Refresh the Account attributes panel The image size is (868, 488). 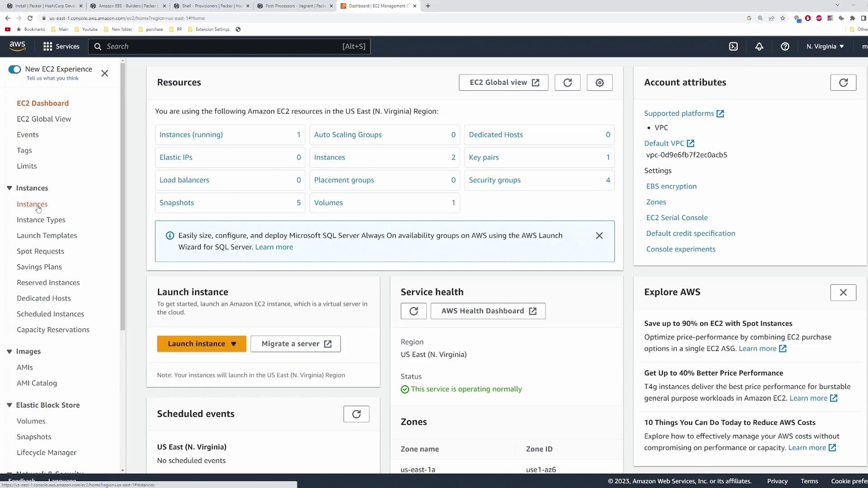pos(843,83)
